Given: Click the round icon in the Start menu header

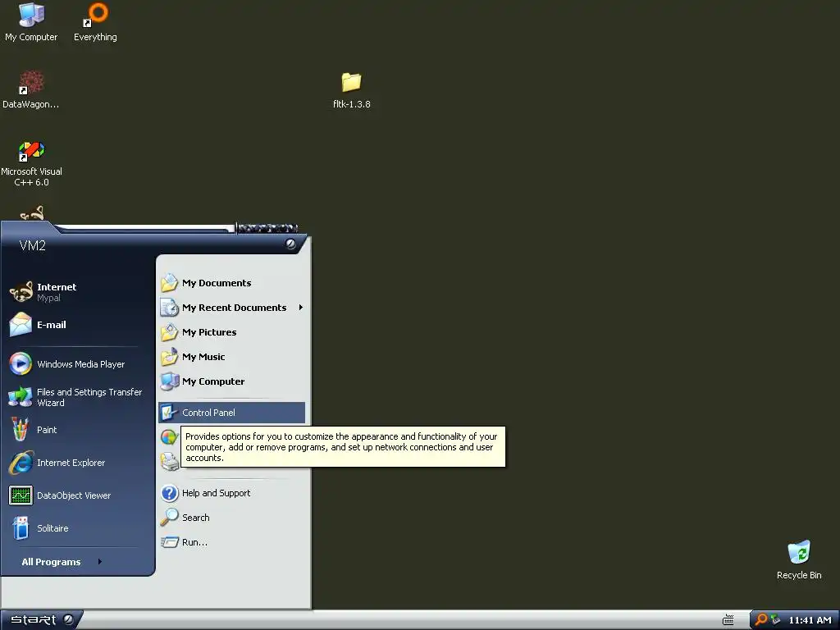Looking at the screenshot, I should (x=290, y=244).
